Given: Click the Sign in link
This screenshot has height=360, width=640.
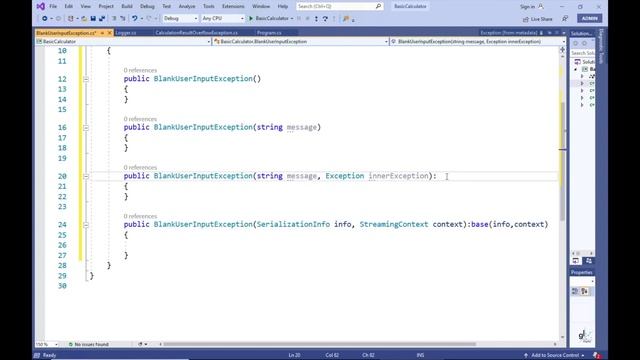Looking at the screenshot, I should point(527,7).
